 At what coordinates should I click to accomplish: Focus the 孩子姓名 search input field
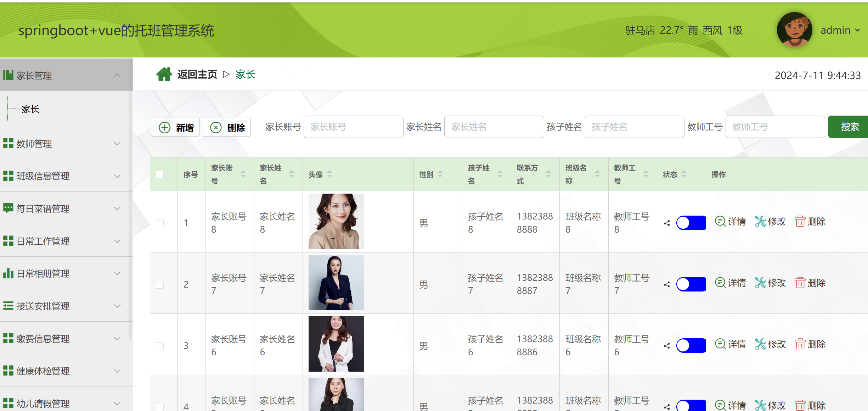(x=634, y=127)
